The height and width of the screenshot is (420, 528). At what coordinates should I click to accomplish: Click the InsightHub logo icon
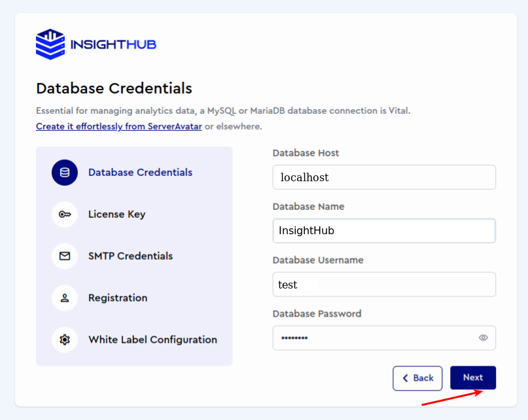(x=50, y=44)
